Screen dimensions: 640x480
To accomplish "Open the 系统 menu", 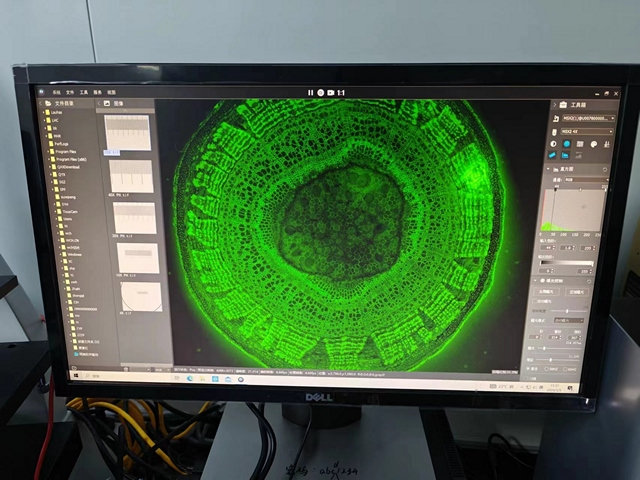I will [55, 91].
